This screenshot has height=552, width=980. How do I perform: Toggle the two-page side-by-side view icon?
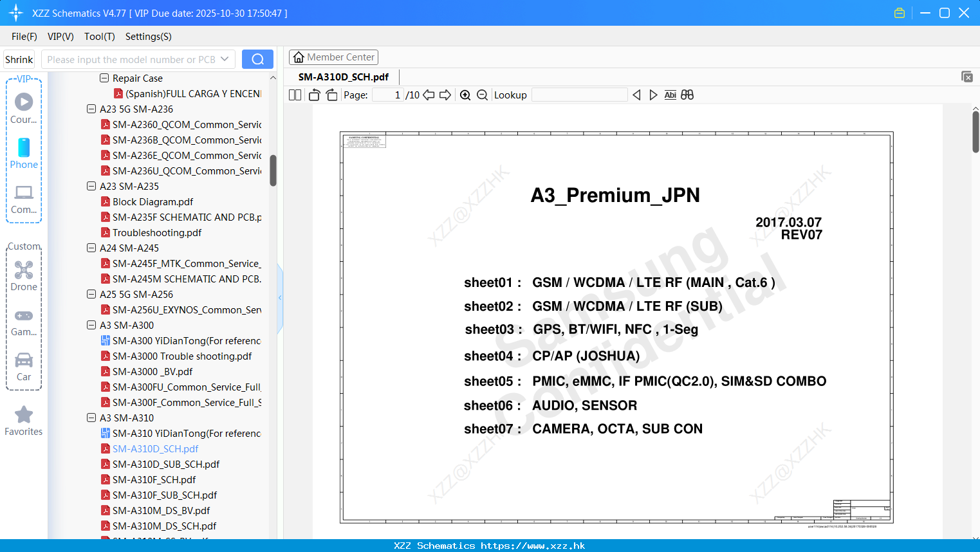click(x=295, y=95)
